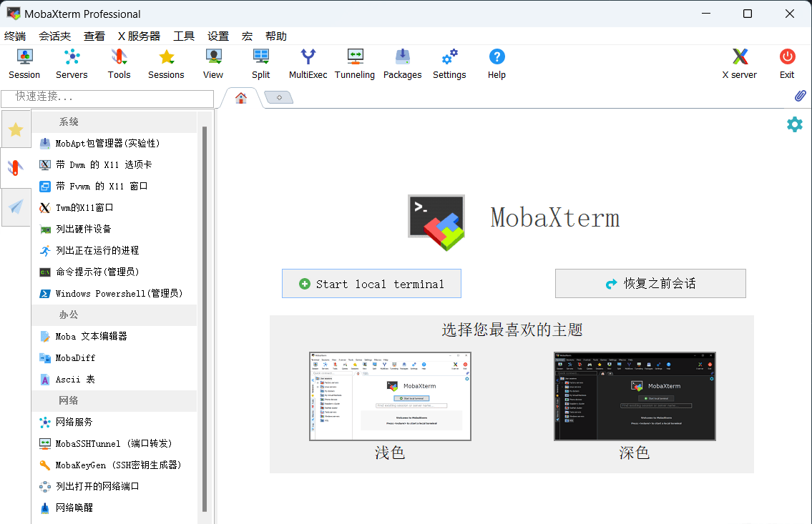Start the X server toolbar icon
The width and height of the screenshot is (812, 524).
click(740, 64)
